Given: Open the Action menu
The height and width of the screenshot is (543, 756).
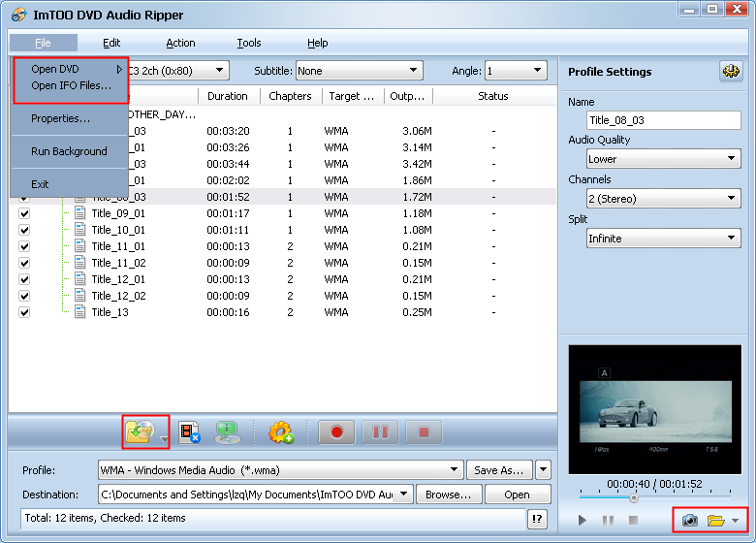Looking at the screenshot, I should [x=180, y=43].
